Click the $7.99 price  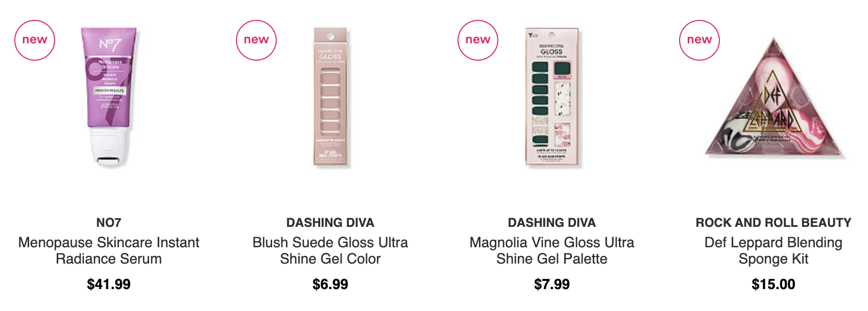552,284
